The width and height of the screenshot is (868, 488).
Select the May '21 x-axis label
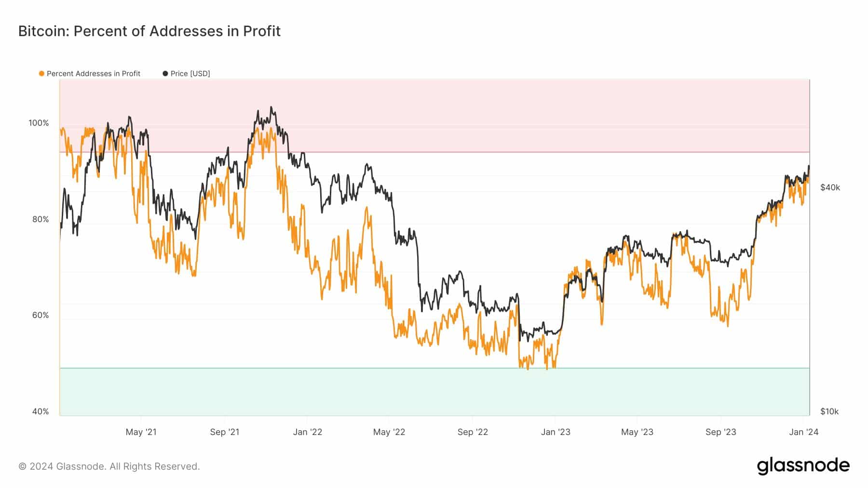tap(141, 432)
